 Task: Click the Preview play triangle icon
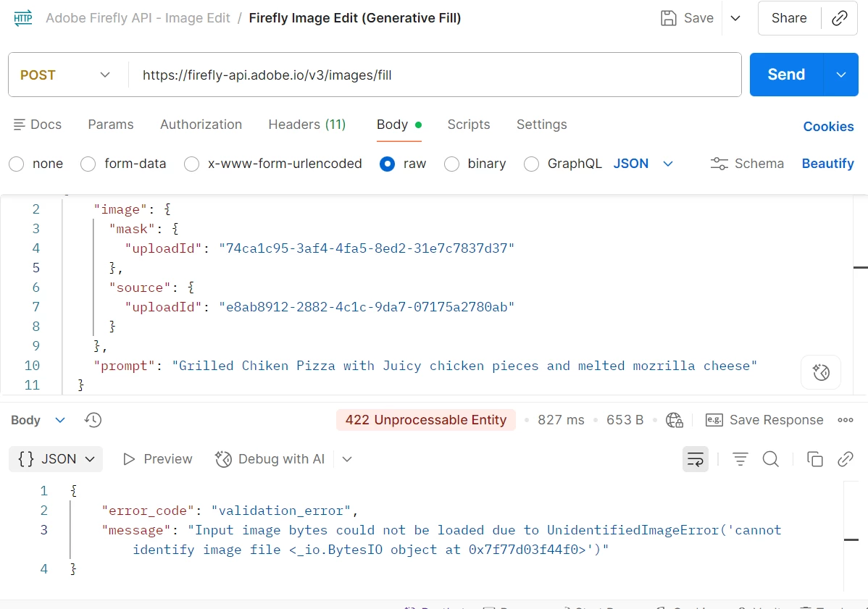[x=128, y=459]
